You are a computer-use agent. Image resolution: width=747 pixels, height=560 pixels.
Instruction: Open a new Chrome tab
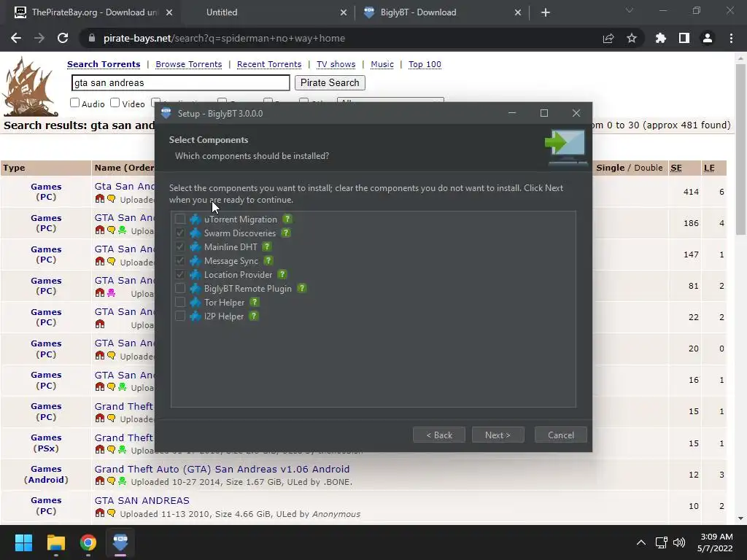pos(546,12)
